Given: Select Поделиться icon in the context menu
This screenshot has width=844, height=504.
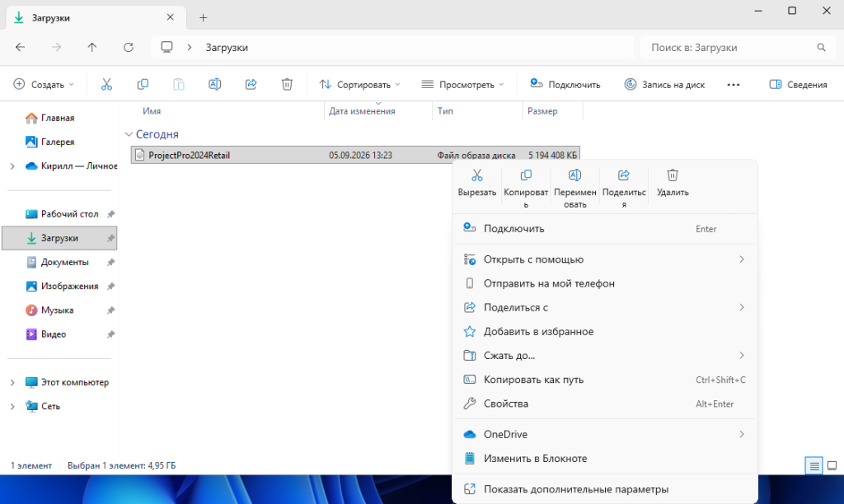Looking at the screenshot, I should click(x=624, y=189).
